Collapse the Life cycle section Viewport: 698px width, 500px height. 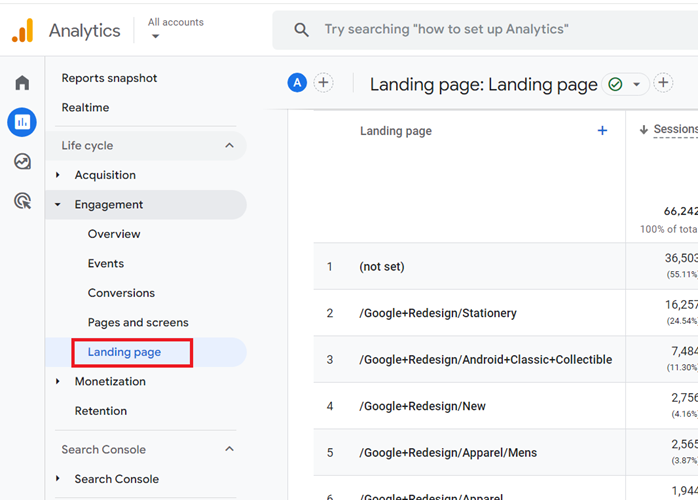(229, 146)
